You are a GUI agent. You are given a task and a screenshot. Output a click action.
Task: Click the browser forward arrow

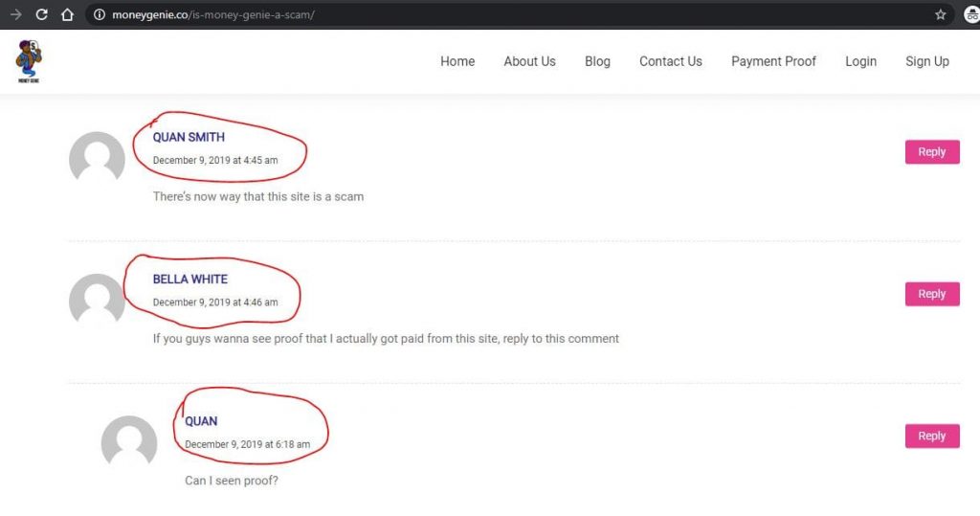pyautogui.click(x=15, y=14)
